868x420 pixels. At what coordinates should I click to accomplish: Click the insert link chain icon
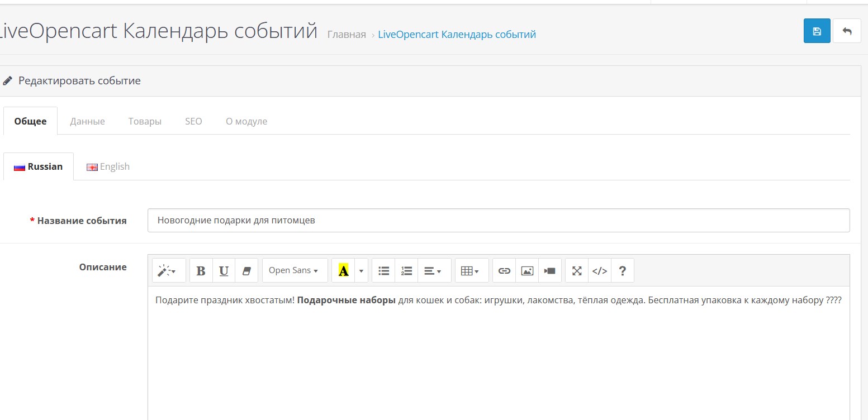504,271
